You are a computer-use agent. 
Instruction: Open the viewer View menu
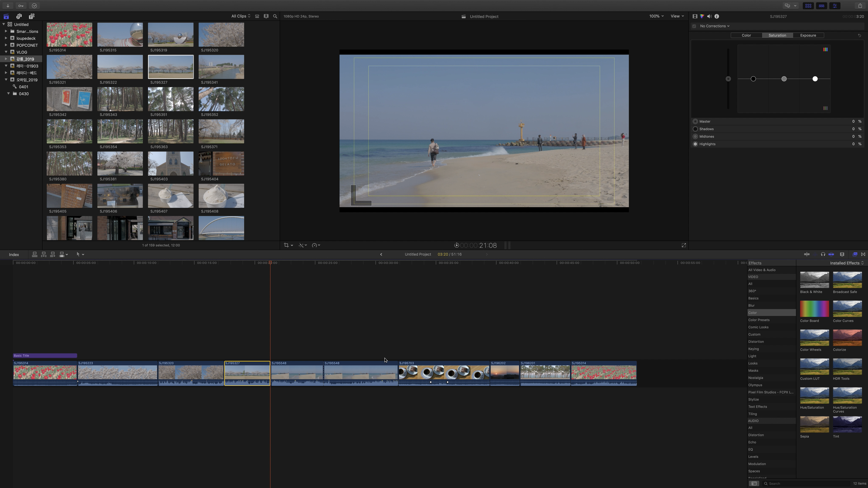click(677, 16)
